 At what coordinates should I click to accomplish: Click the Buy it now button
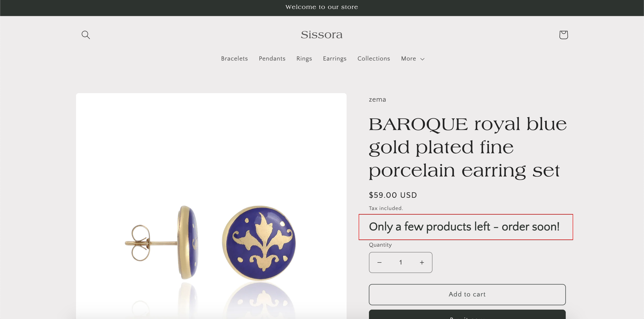466,317
